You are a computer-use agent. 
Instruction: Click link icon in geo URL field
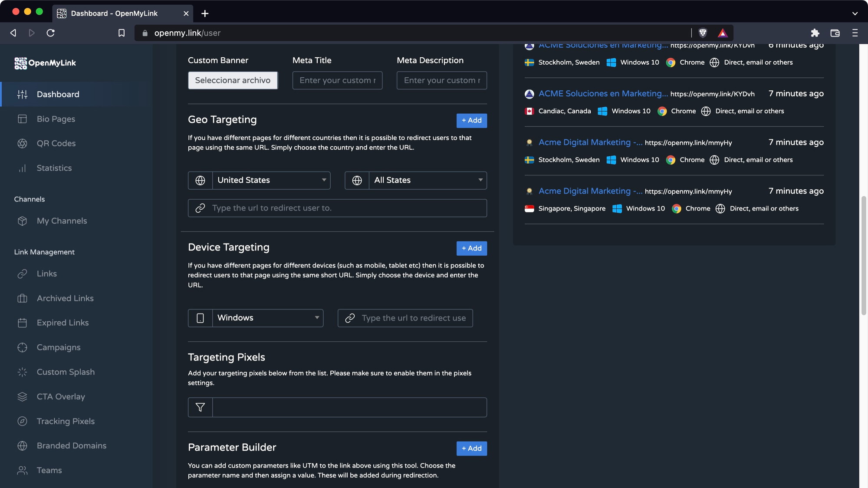200,208
